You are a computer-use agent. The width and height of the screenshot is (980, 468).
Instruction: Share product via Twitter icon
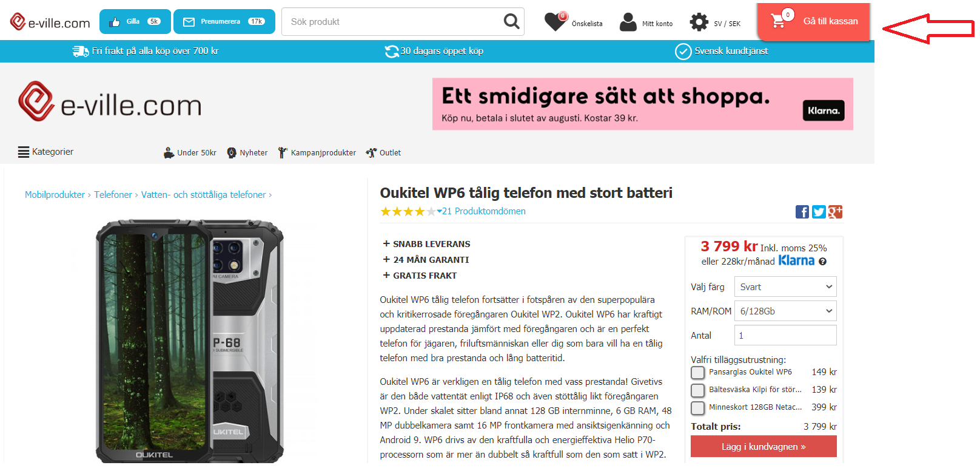(819, 212)
